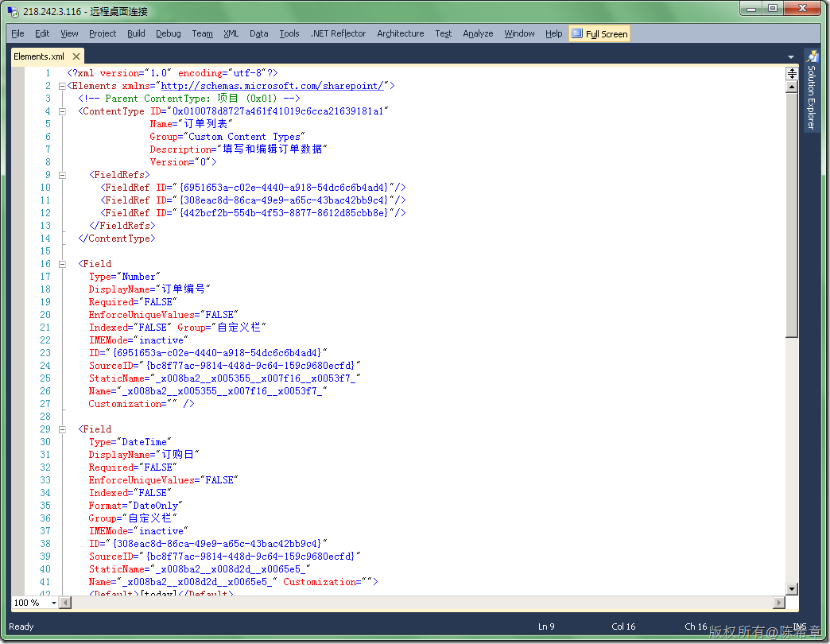830x644 pixels.
Task: Click the editor split-window handle icon
Action: (x=792, y=73)
